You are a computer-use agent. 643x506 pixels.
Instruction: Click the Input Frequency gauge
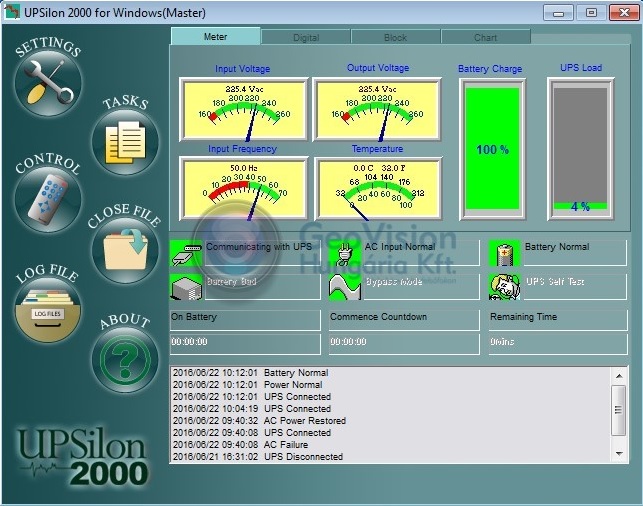(244, 189)
